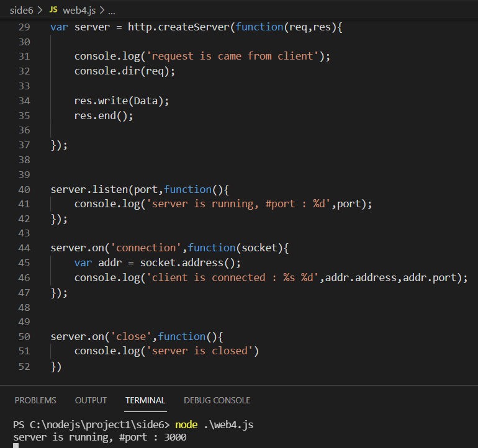Click the terminal prompt path 'C:\nodejs\project1\side6>'

click(99, 425)
